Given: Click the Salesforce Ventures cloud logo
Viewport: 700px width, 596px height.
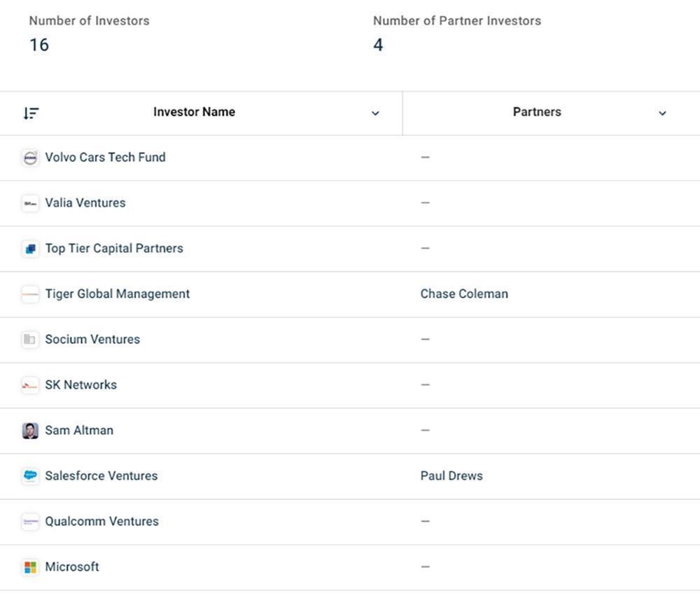Looking at the screenshot, I should [x=30, y=476].
